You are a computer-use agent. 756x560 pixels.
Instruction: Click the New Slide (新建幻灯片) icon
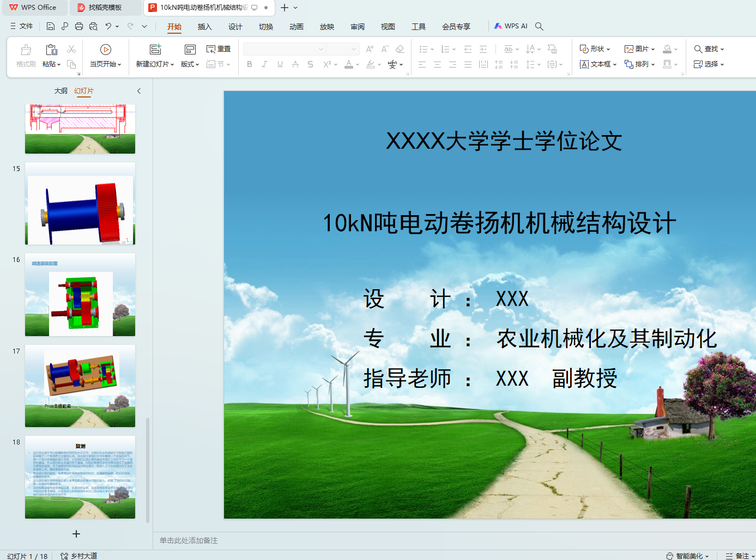(x=155, y=50)
